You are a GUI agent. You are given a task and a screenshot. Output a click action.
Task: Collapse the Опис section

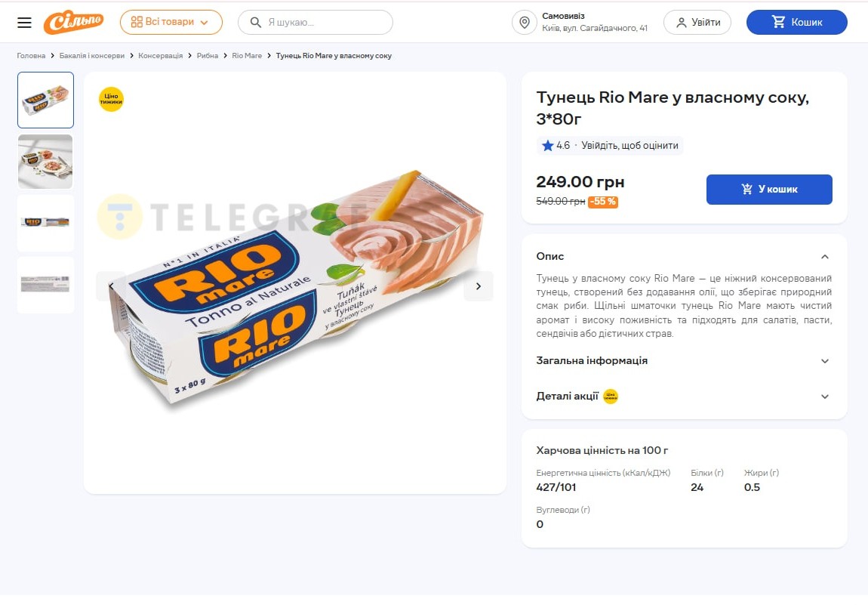(x=824, y=257)
